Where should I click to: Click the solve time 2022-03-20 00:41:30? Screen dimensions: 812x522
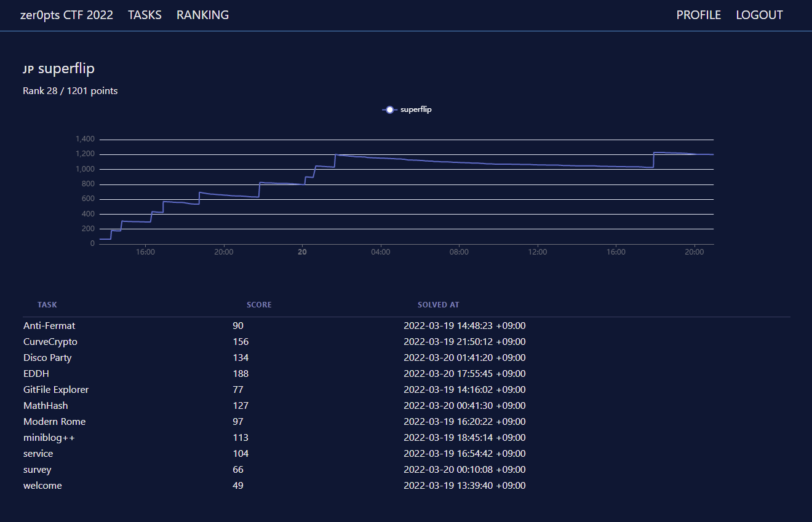point(464,406)
